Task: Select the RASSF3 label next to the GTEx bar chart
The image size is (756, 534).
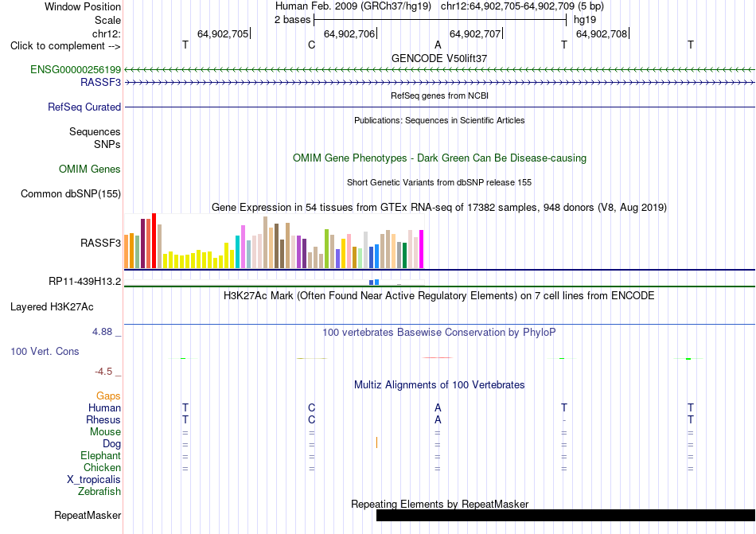Action: [x=100, y=243]
